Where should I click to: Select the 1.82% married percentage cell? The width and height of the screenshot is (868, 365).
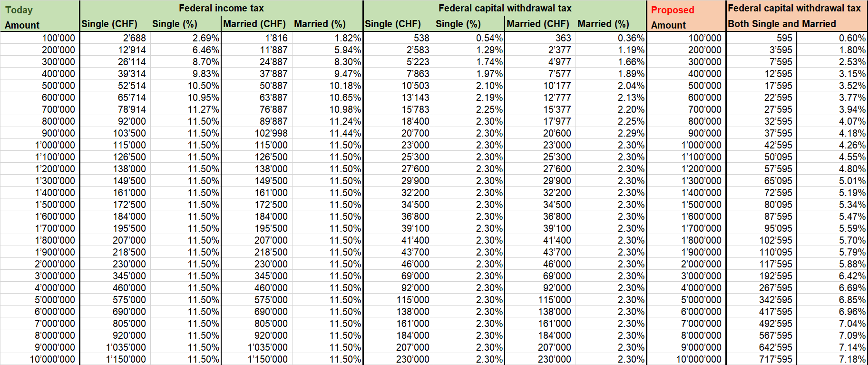tap(328, 38)
